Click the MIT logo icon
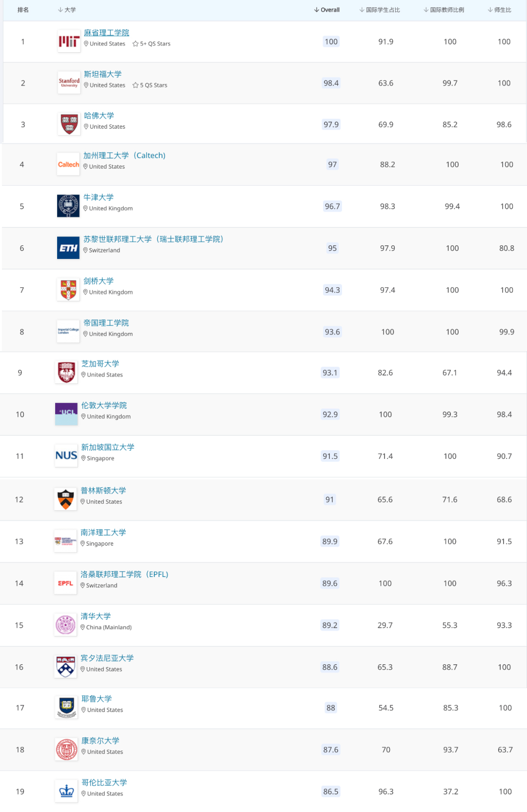The height and width of the screenshot is (812, 527). [69, 42]
